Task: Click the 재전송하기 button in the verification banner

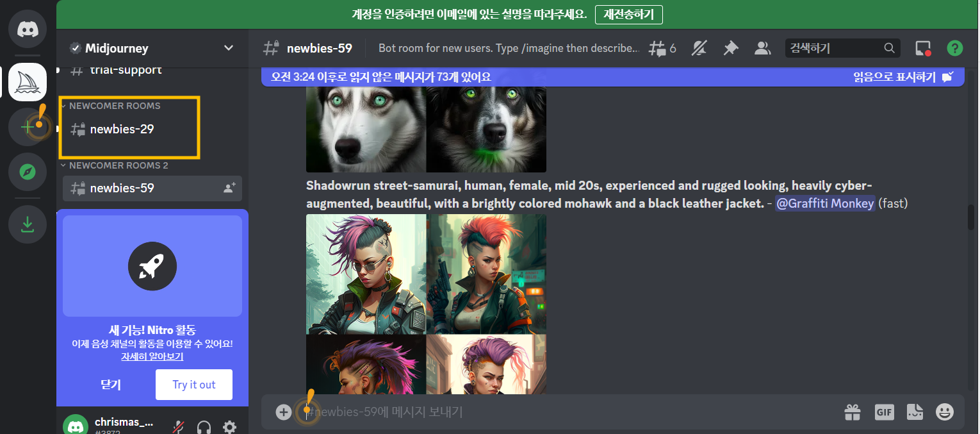Action: [628, 14]
